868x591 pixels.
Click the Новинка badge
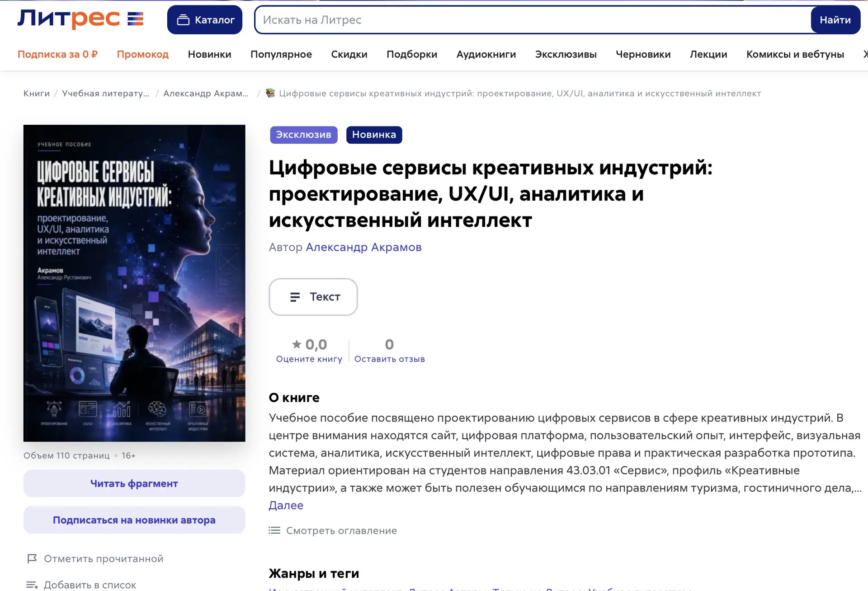click(x=374, y=135)
